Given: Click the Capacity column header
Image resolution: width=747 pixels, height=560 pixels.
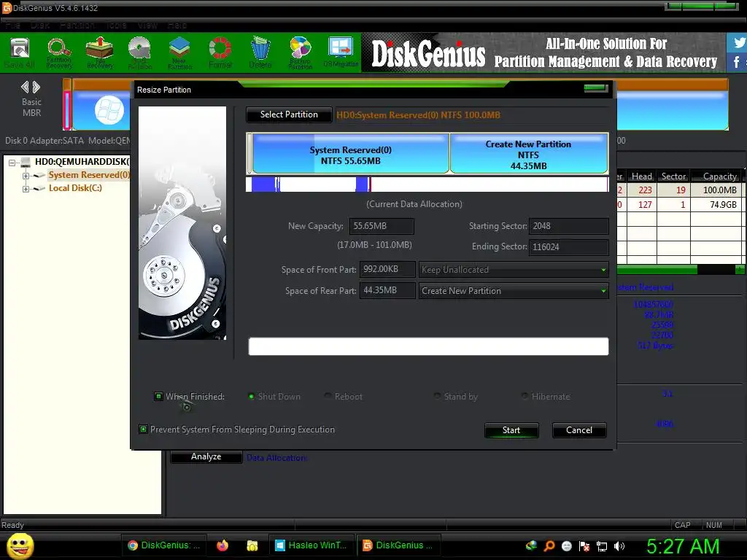Looking at the screenshot, I should point(717,176).
